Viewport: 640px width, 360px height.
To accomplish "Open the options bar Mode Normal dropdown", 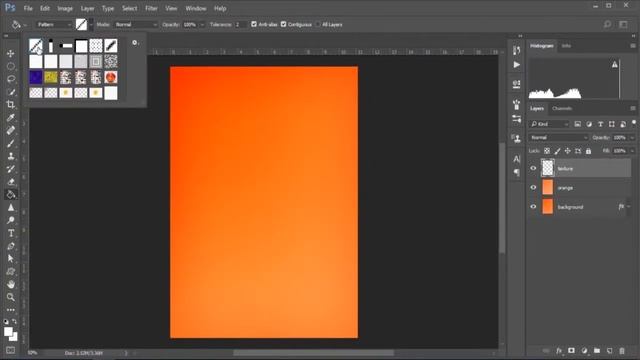I will click(136, 24).
